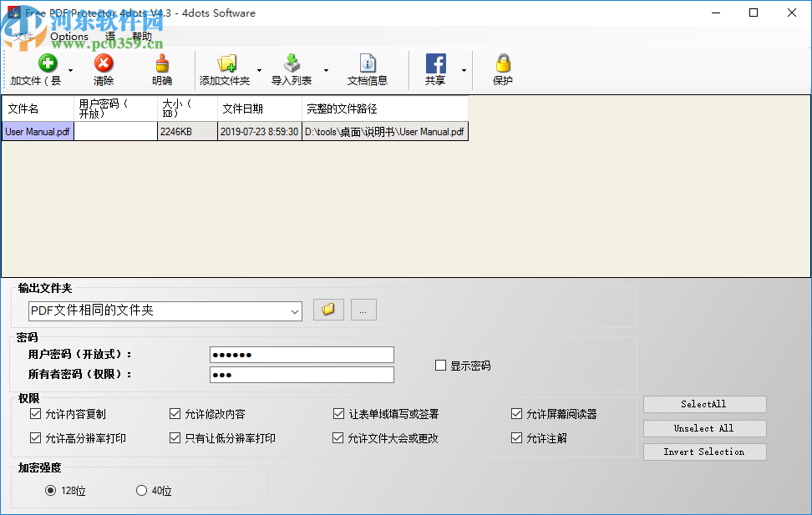Select the 128位 encryption strength option
The width and height of the screenshot is (812, 515).
[x=51, y=491]
